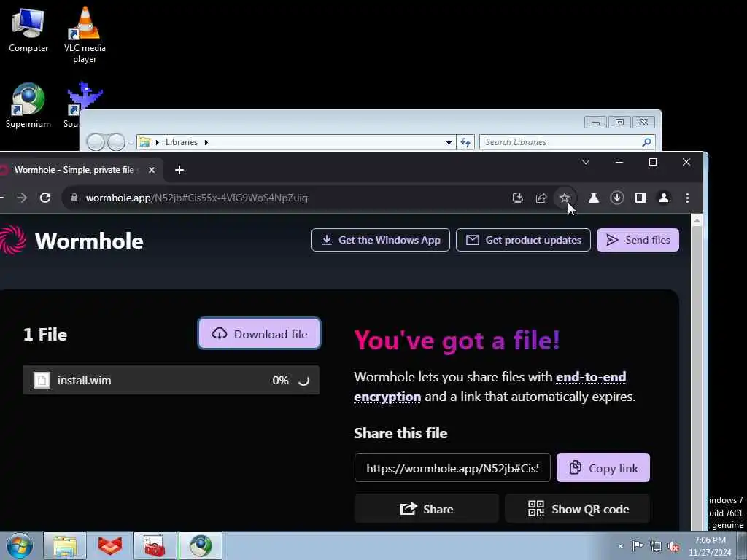The image size is (747, 560).
Task: Open the Chrome Labs flask icon
Action: 594,198
